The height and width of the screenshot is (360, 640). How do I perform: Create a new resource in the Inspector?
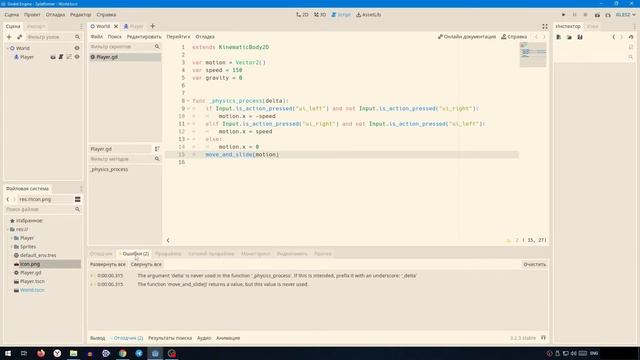559,37
